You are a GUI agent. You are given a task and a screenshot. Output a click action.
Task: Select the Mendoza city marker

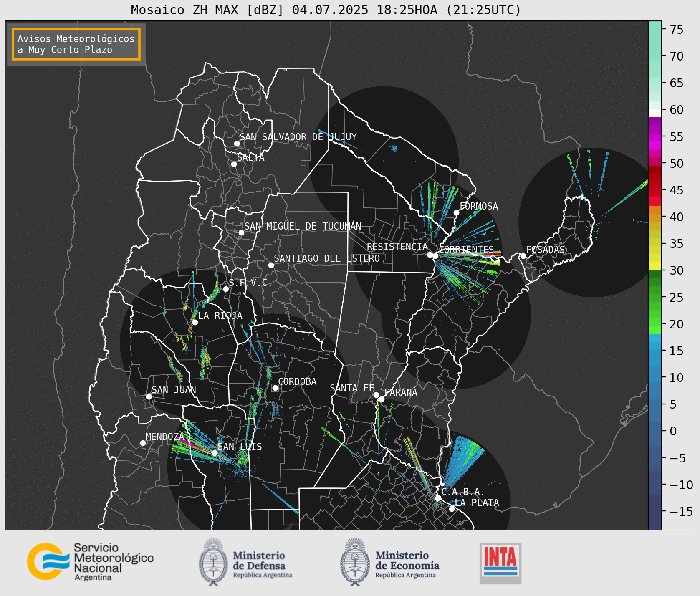[143, 443]
